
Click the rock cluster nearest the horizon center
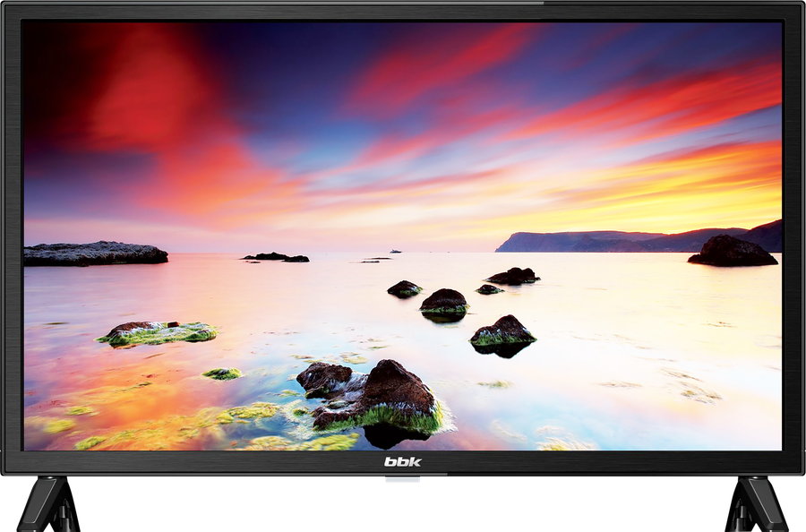tap(512, 276)
